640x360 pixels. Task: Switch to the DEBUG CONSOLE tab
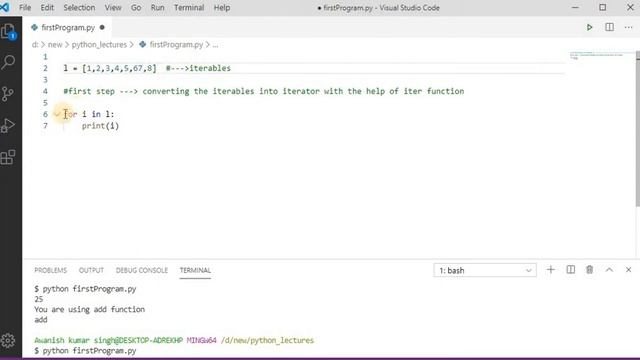pyautogui.click(x=142, y=270)
